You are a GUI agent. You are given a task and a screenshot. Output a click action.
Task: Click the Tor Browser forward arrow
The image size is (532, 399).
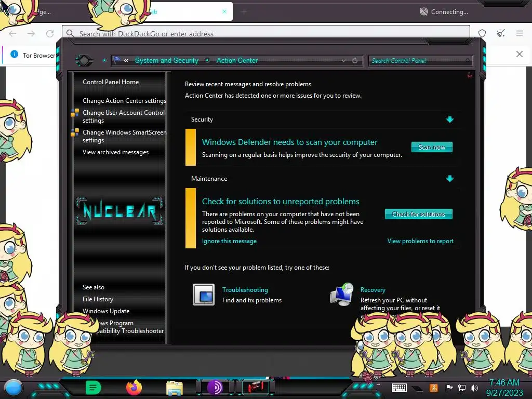coord(31,33)
